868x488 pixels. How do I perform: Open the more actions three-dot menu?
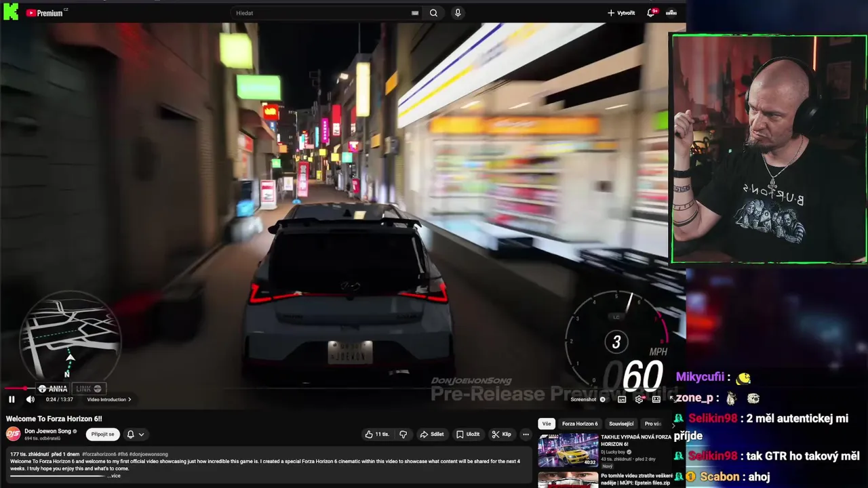525,434
